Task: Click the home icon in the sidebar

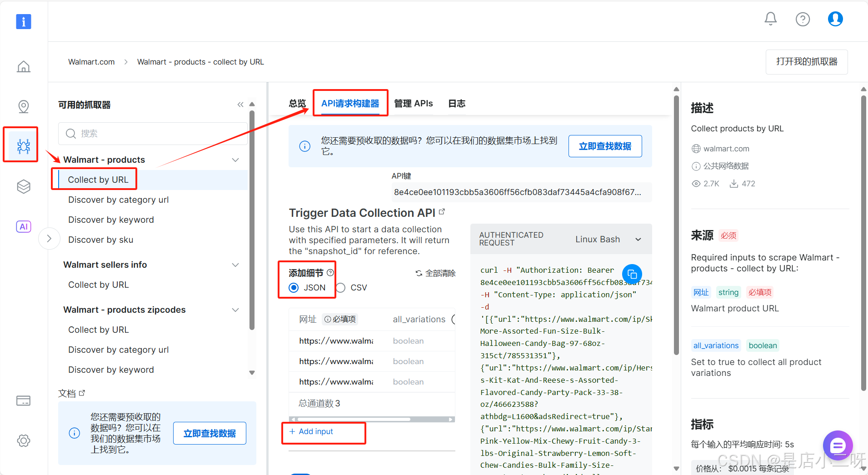Action: click(x=24, y=67)
